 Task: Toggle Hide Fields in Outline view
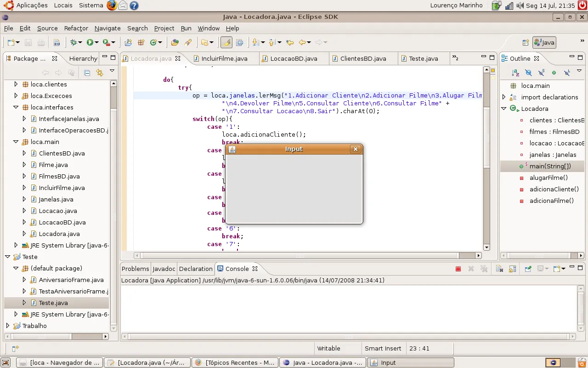(528, 73)
